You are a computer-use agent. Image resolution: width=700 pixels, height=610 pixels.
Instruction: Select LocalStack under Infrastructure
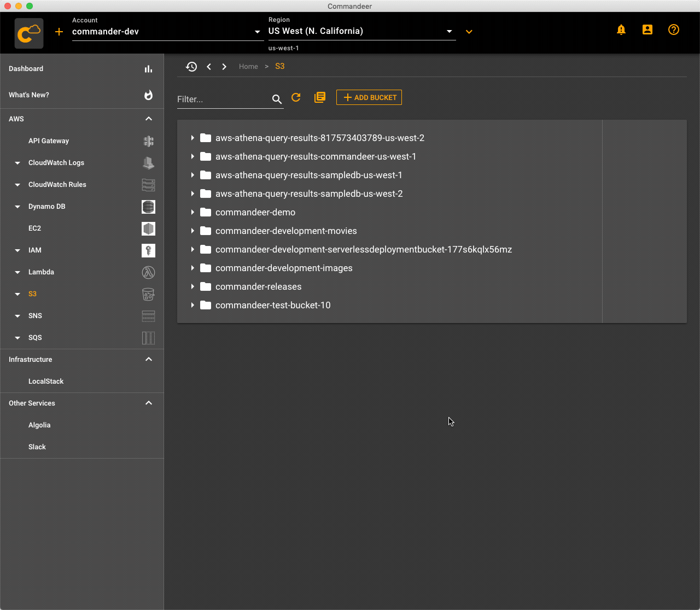pos(46,382)
